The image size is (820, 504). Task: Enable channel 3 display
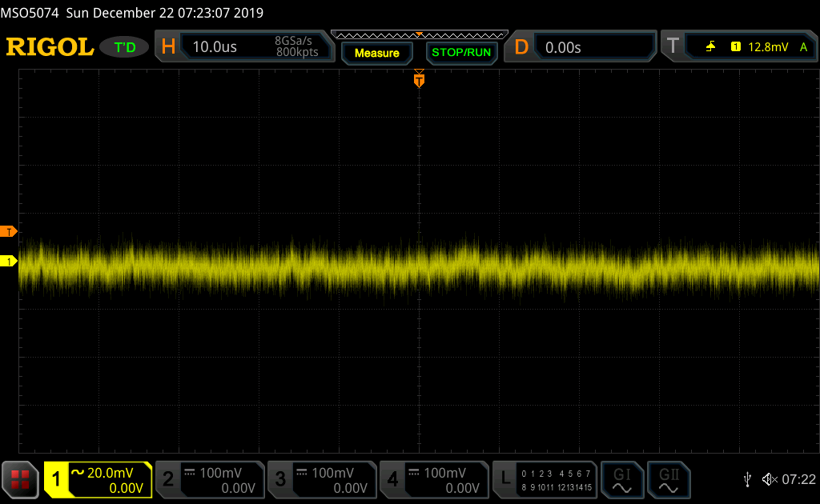(x=321, y=479)
